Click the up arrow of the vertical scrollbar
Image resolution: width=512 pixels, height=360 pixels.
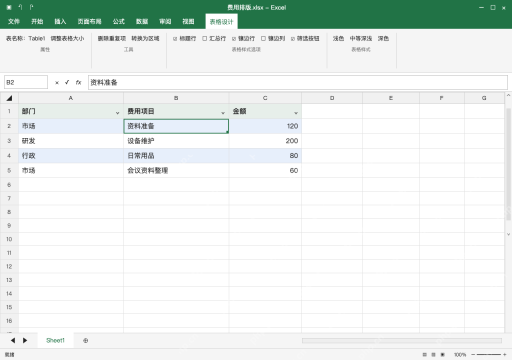click(508, 96)
